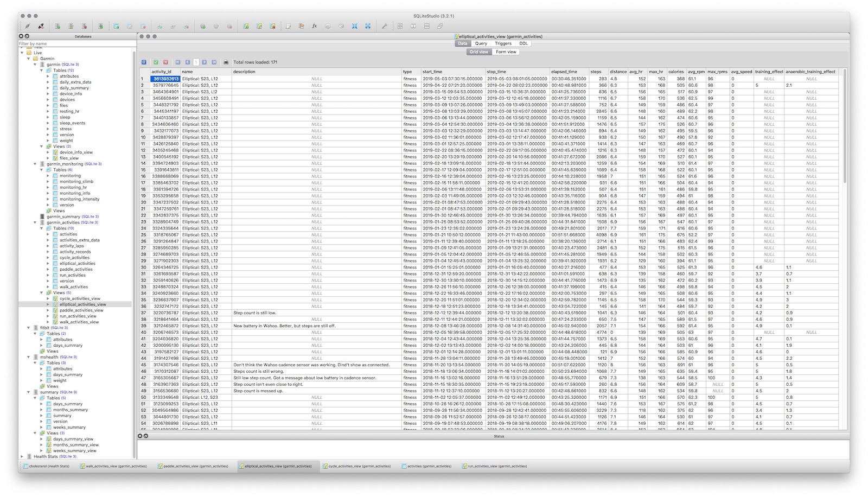Go to the previous page of data
The image size is (868, 497).
[188, 62]
